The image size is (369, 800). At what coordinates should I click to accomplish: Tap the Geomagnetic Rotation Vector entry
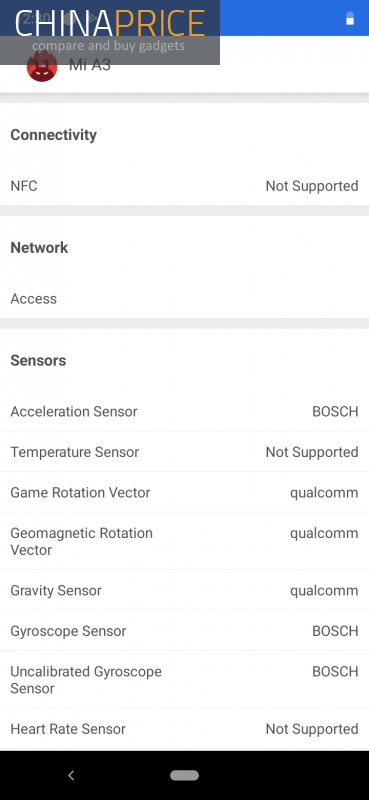pos(184,541)
